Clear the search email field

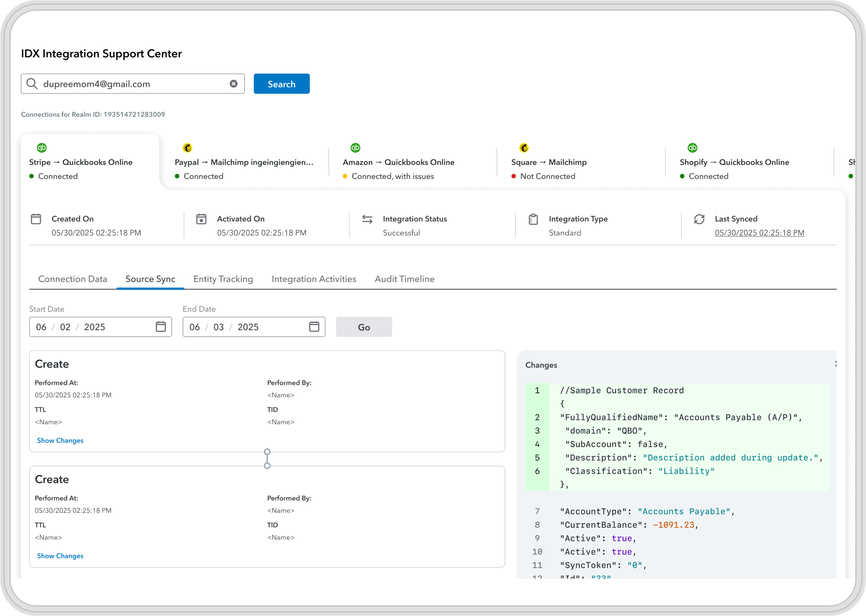pyautogui.click(x=234, y=84)
